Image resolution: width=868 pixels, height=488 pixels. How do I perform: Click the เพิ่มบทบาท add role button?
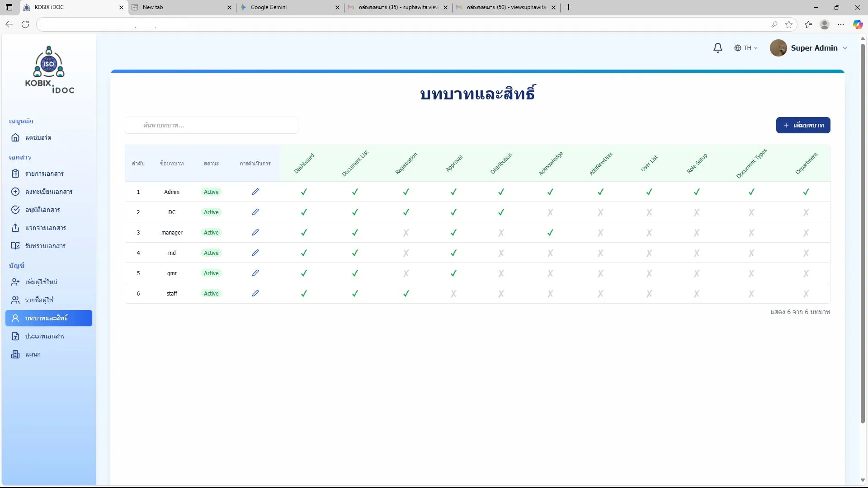tap(803, 125)
